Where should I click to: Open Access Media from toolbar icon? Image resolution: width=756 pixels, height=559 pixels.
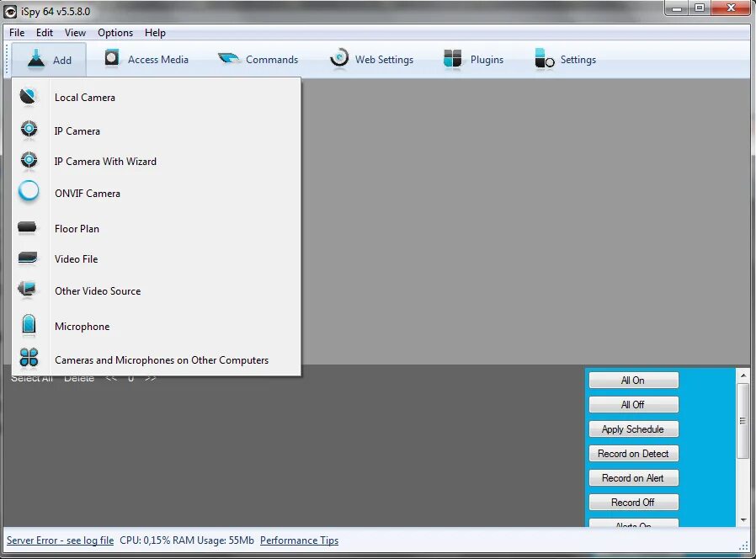click(112, 59)
